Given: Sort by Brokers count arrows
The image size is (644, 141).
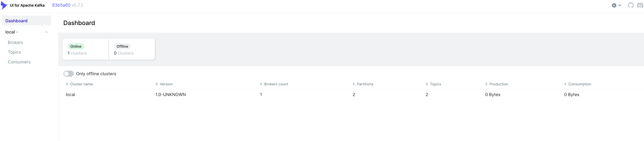Looking at the screenshot, I should click(261, 84).
